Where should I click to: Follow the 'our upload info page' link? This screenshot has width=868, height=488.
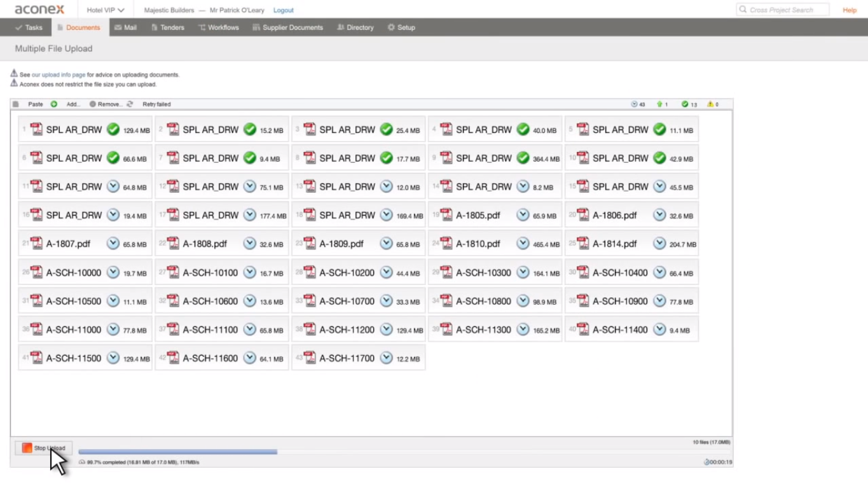coord(63,75)
